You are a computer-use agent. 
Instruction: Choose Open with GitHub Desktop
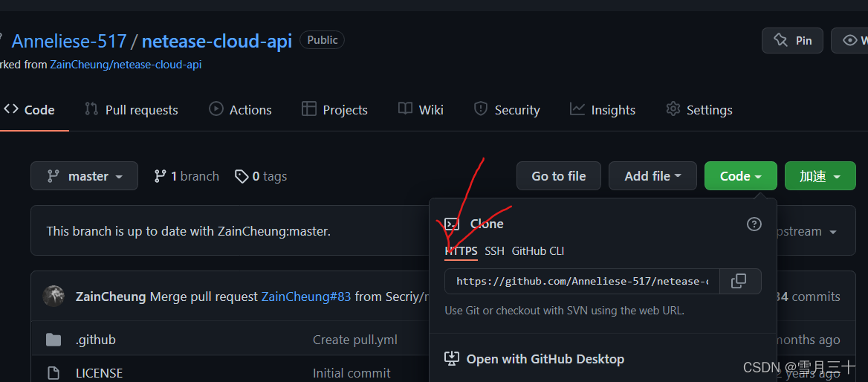pos(535,359)
